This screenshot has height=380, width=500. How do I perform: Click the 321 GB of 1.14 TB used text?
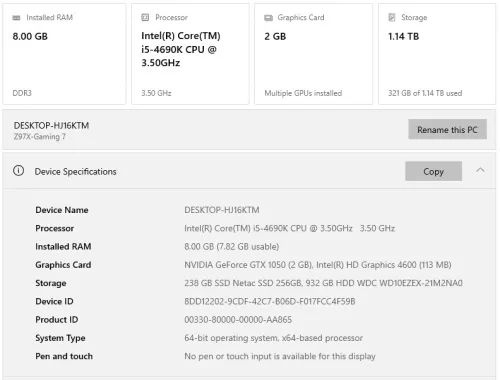click(425, 93)
